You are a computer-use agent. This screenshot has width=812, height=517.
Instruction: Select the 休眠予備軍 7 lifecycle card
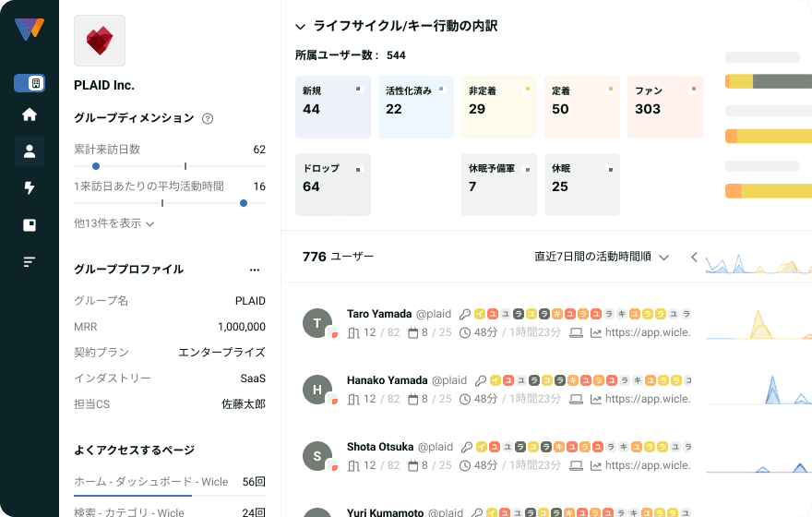coord(499,185)
